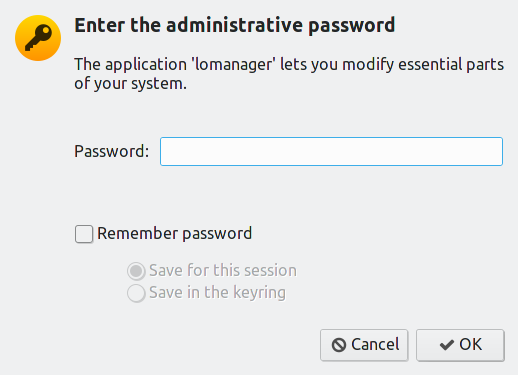Click the word administrative in the heading
The image size is (518, 375).
234,25
